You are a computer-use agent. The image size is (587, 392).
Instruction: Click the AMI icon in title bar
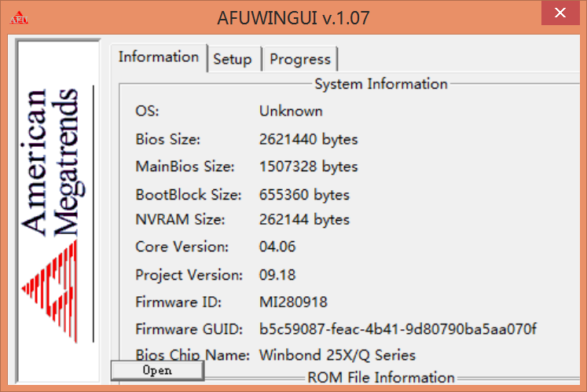[x=18, y=17]
